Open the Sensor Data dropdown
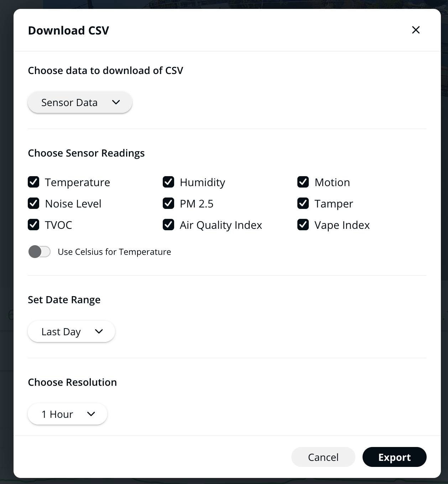Image resolution: width=448 pixels, height=484 pixels. coord(80,102)
